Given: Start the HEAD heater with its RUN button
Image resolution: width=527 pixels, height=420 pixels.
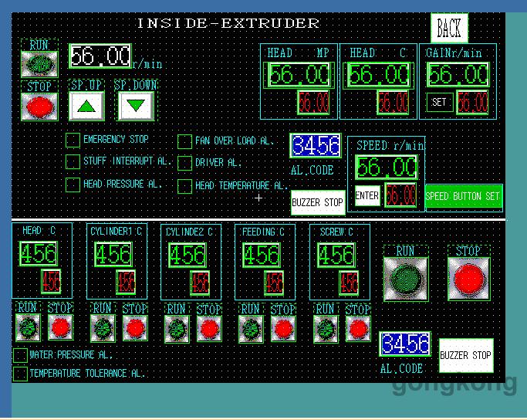Looking at the screenshot, I should (28, 328).
